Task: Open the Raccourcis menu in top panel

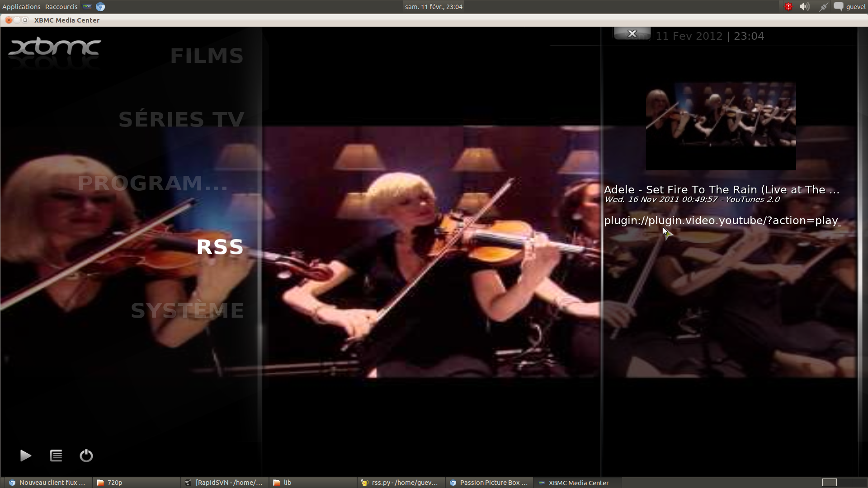Action: [x=61, y=7]
